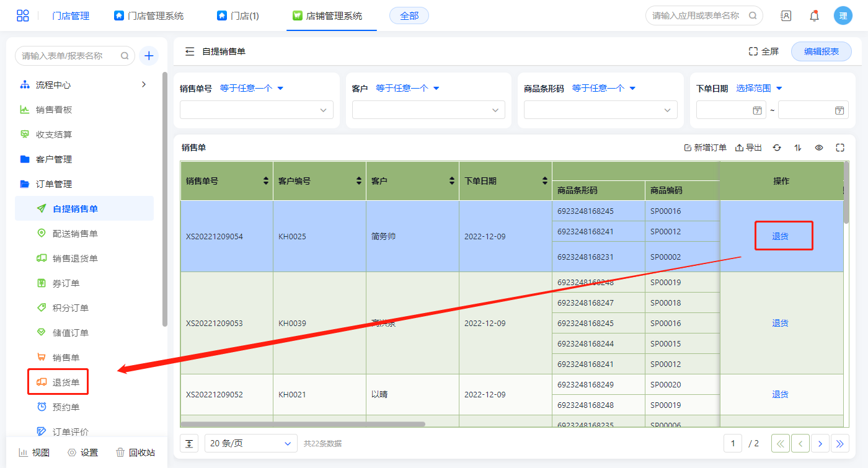This screenshot has width=868, height=468.
Task: Click the horizontal scrollbar under the table
Action: [x=304, y=425]
